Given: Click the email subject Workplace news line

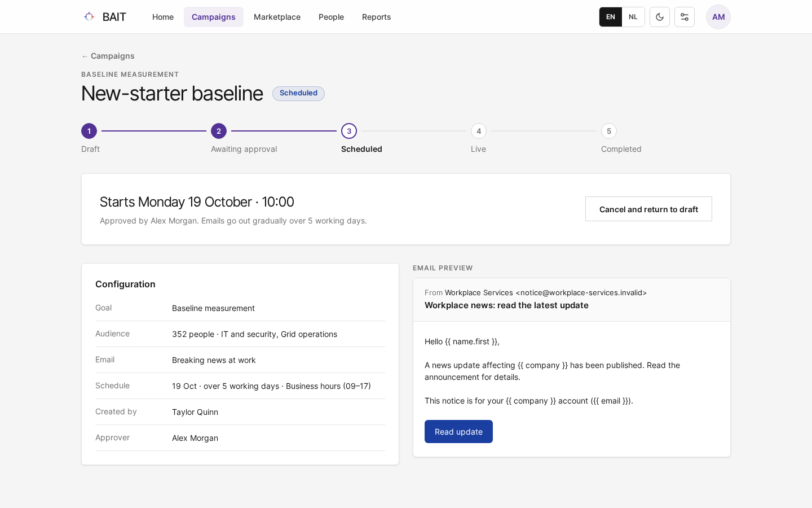Looking at the screenshot, I should [506, 305].
